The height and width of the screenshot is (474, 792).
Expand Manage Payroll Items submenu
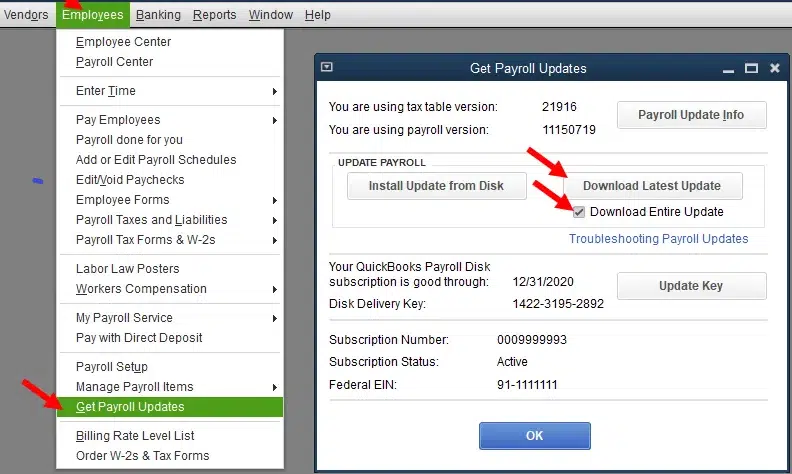click(x=135, y=387)
